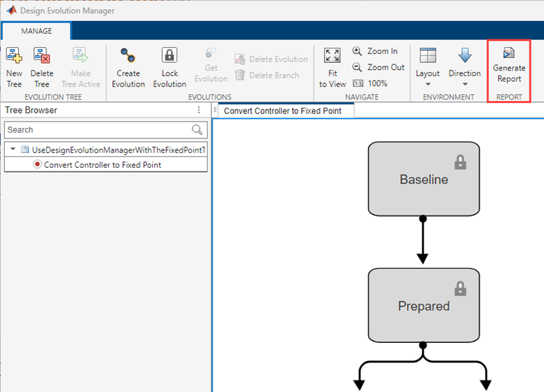Select the UseDesignEvolutionManagerWithTheFixedPoint project row

tap(106, 150)
